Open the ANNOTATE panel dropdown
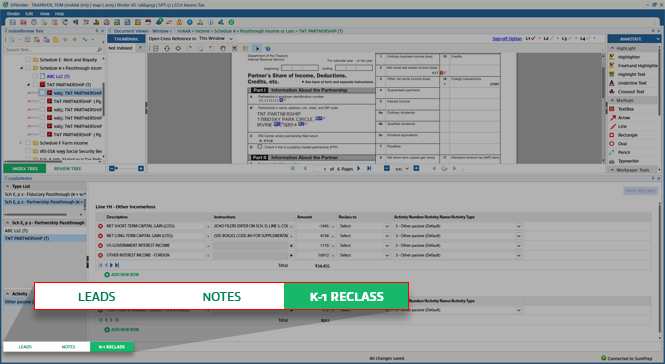The height and width of the screenshot is (364, 665). coord(658,39)
